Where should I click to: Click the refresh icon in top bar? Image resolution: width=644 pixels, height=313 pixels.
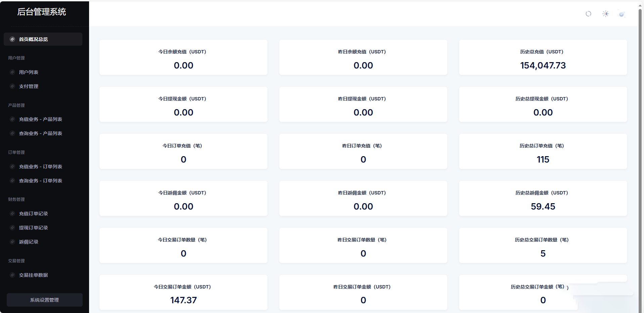tap(588, 14)
